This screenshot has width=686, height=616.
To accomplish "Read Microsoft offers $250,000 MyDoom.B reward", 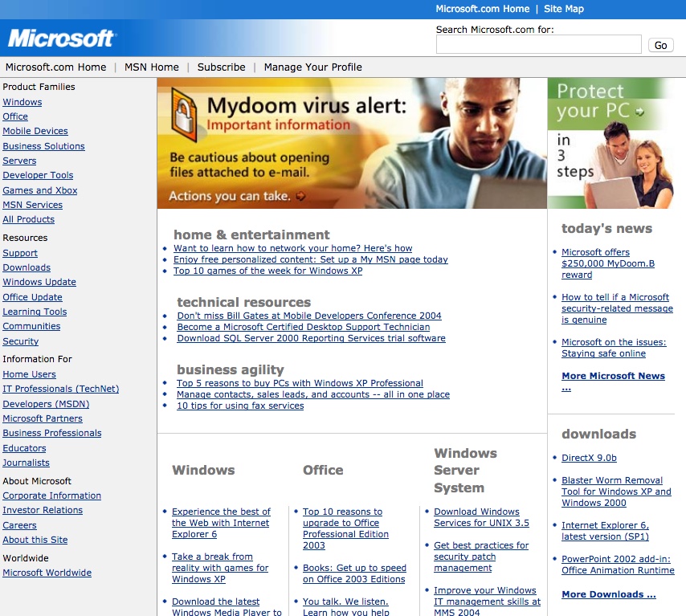I will pos(608,263).
